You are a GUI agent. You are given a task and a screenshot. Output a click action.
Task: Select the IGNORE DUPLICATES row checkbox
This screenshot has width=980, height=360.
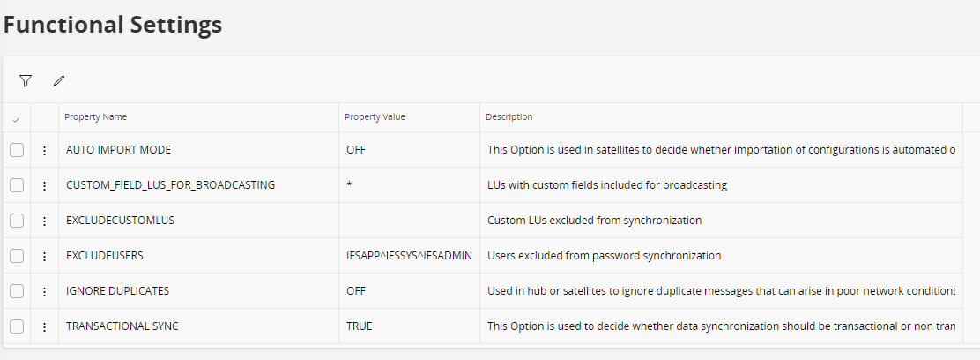(17, 291)
